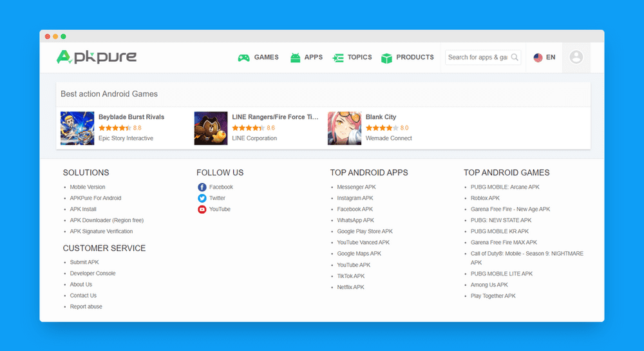The image size is (644, 351).
Task: Open the EN language selector
Action: [x=551, y=57]
